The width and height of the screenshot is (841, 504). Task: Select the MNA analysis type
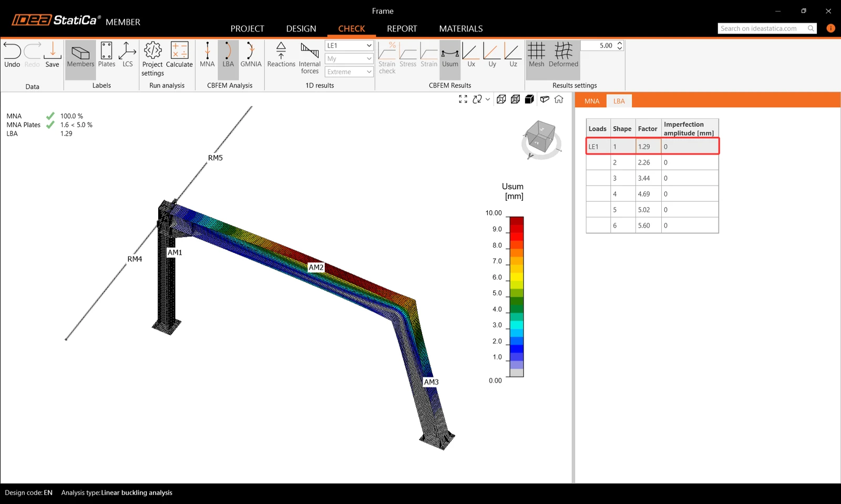pyautogui.click(x=207, y=55)
